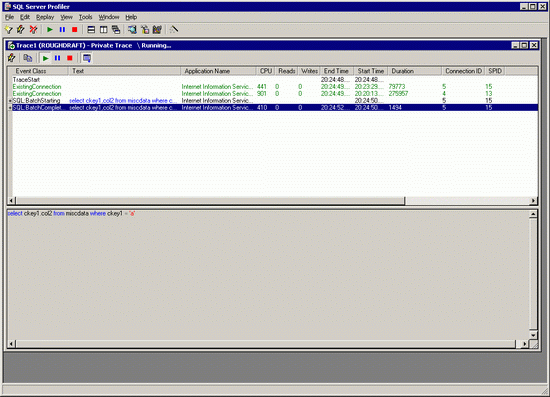Click left arrow of lower pane horizontal scrollbar
550x397 pixels.
pos(12,344)
